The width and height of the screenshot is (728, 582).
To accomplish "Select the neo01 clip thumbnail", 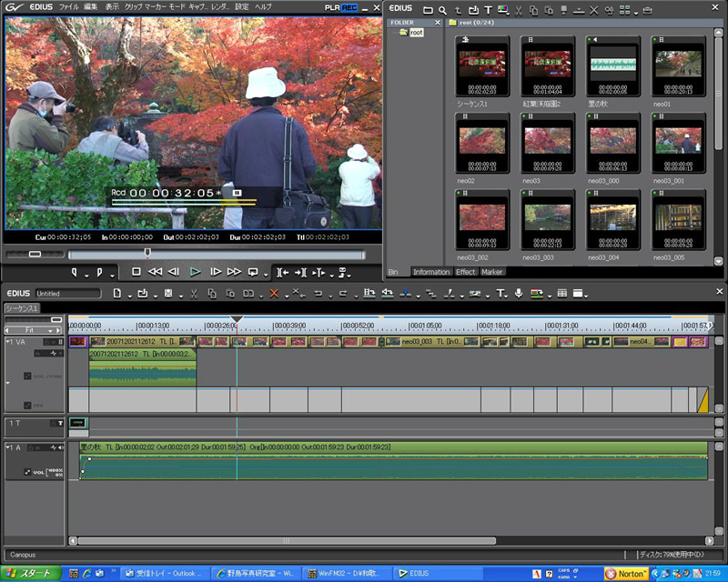I will [x=678, y=65].
